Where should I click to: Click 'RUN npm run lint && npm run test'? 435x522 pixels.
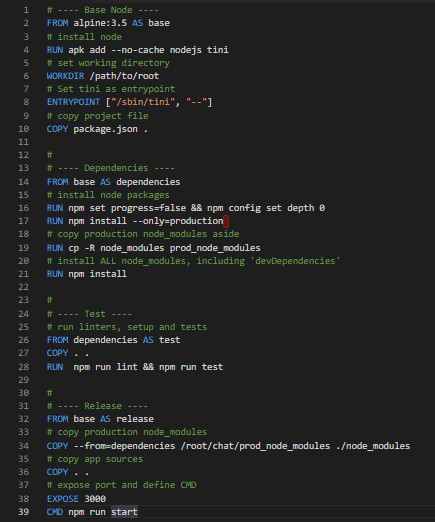(x=135, y=367)
